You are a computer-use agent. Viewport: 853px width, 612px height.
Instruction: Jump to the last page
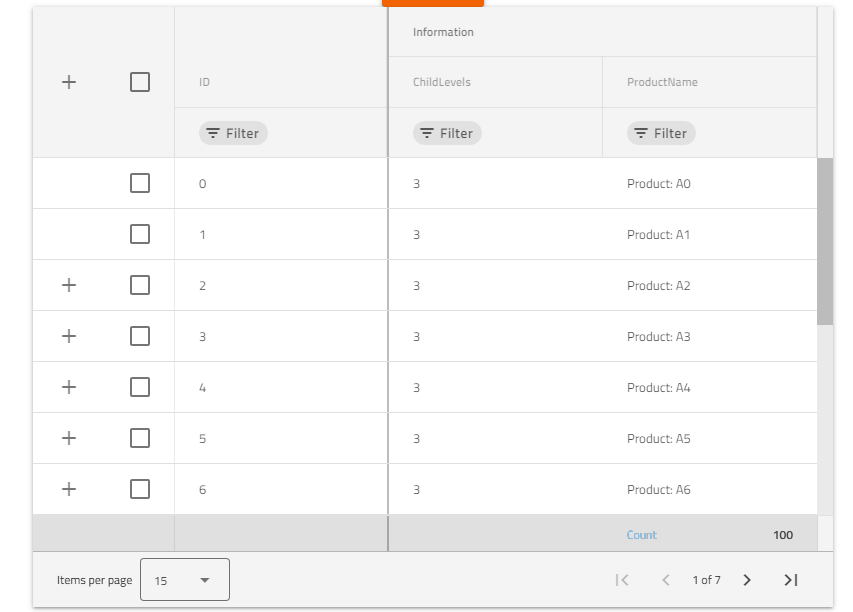[x=790, y=579]
